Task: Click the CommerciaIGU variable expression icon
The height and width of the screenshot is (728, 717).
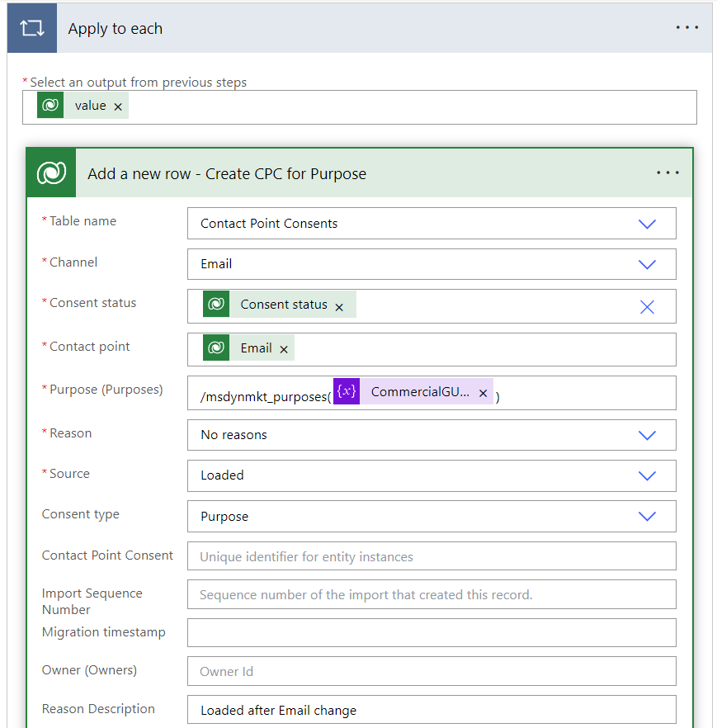Action: coord(347,392)
